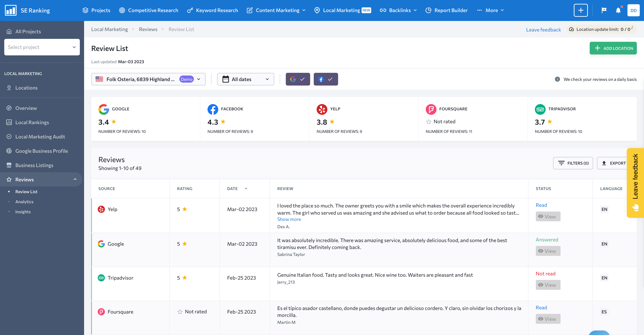Screen dimensions: 644x335
Task: Click the Google logo in the rating card
Action: (x=104, y=109)
